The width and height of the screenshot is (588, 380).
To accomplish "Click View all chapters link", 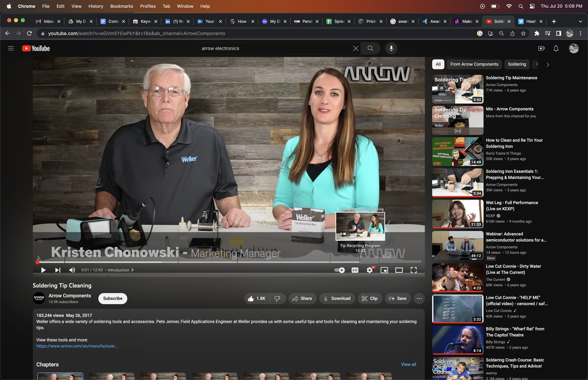I will [408, 364].
